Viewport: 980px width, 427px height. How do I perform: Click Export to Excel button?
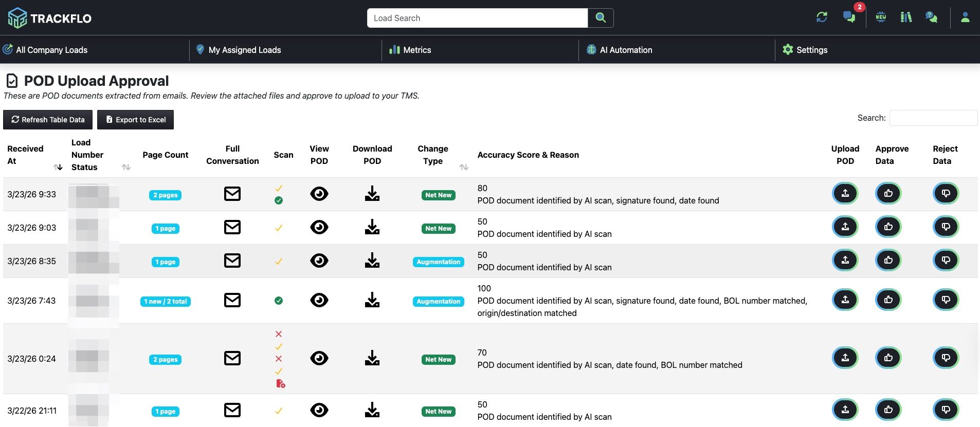point(136,120)
